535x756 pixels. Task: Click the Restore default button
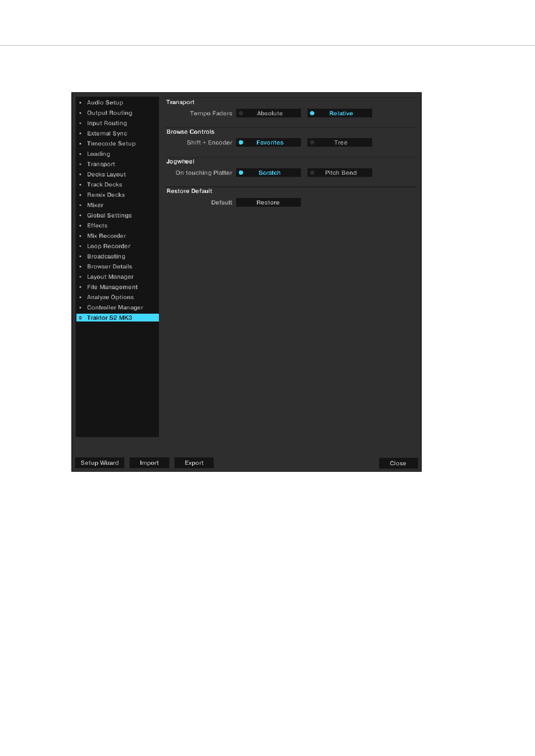pos(268,202)
